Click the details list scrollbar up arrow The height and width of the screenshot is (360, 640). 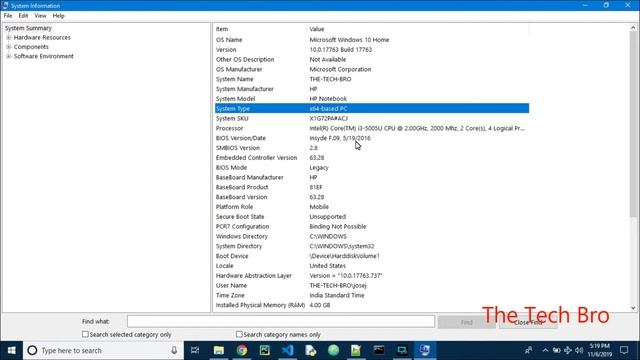[633, 28]
